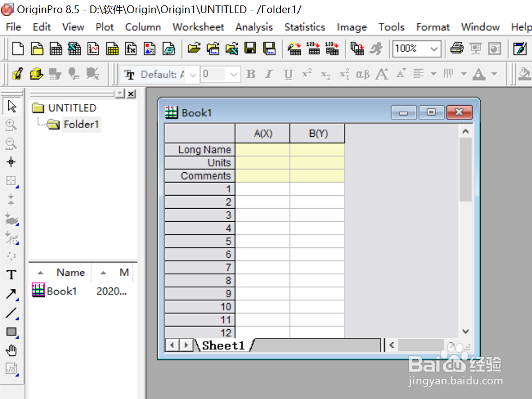The image size is (532, 399).
Task: Toggle Bold formatting
Action: pyautogui.click(x=251, y=74)
